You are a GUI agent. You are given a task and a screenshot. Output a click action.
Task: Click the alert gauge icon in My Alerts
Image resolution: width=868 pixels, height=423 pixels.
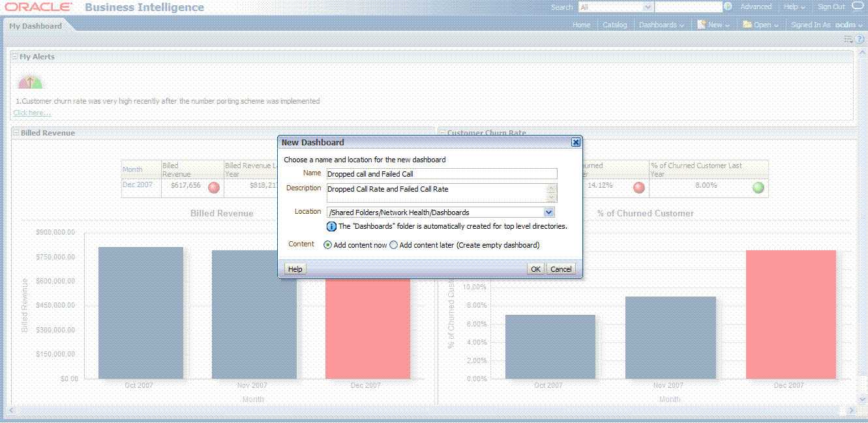tap(30, 83)
